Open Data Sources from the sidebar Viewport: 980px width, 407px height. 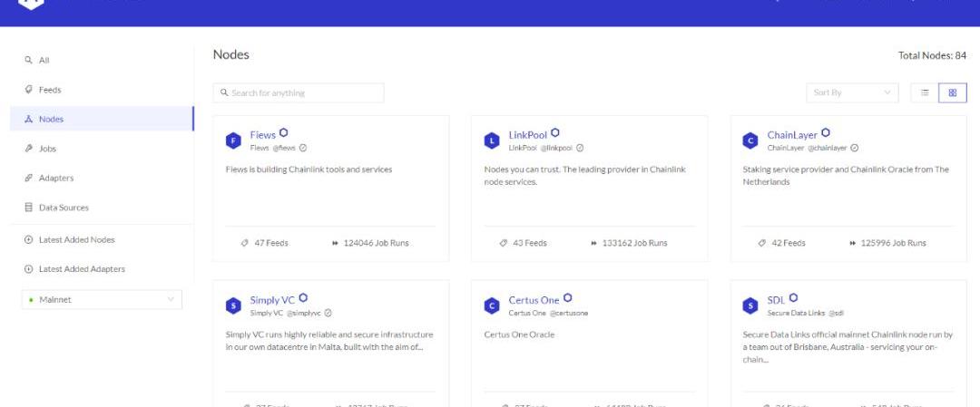[64, 208]
